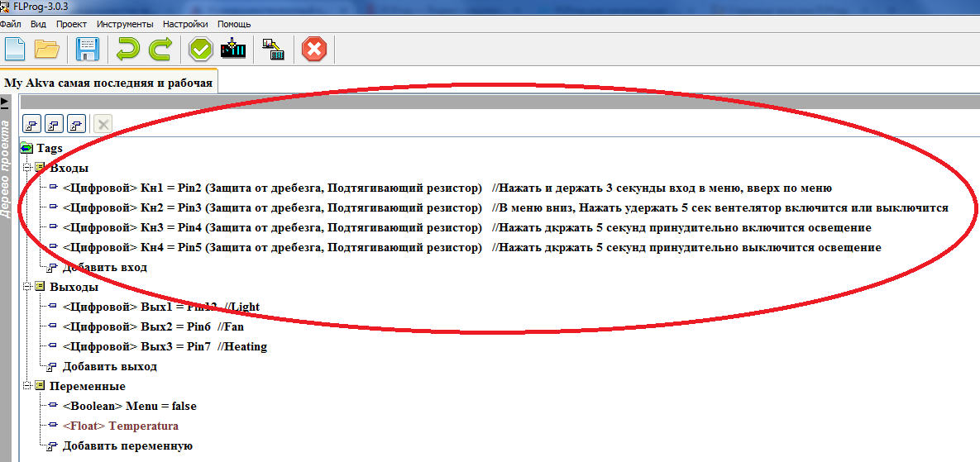Click the icon next to Вых2 = Pin6
Viewport: 980px width, 462px height.
(53, 326)
